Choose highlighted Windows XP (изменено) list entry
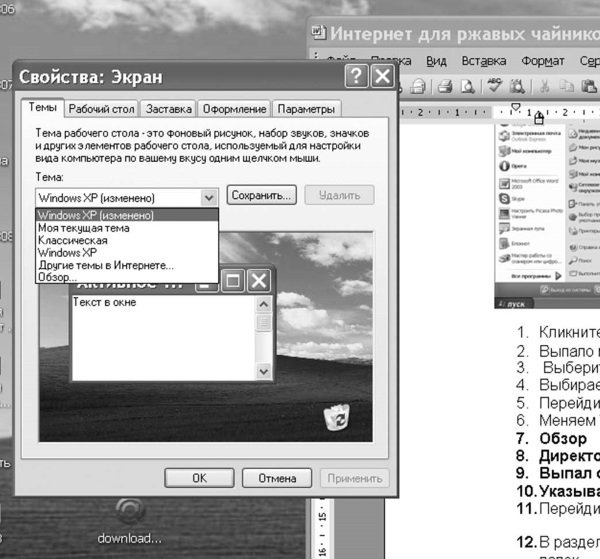This screenshot has height=559, width=600. (x=127, y=215)
